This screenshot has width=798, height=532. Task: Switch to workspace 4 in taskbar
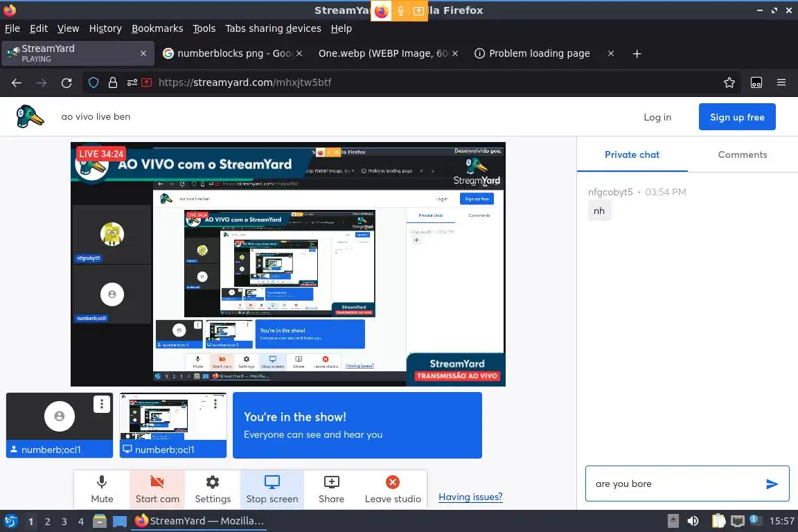[x=80, y=522]
